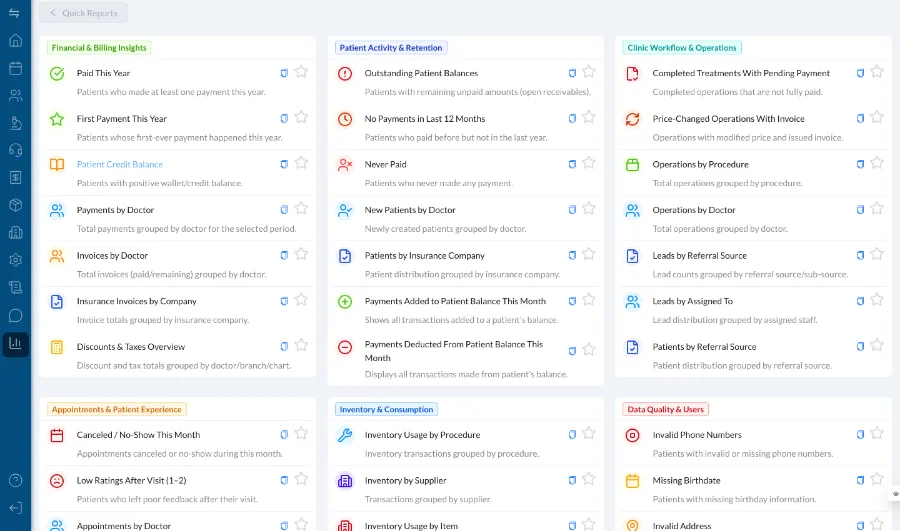Click green checkmark icon of Paid This Year

[x=57, y=73]
